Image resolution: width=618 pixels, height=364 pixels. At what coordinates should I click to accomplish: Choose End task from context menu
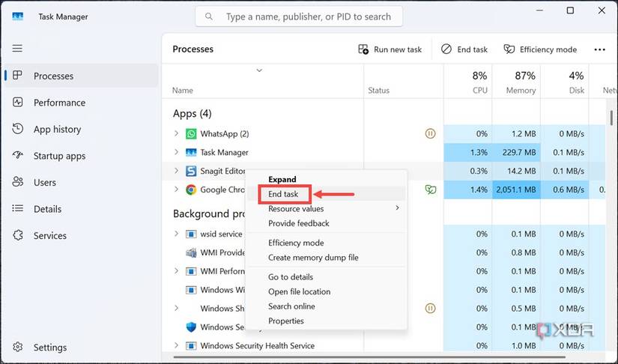point(283,194)
